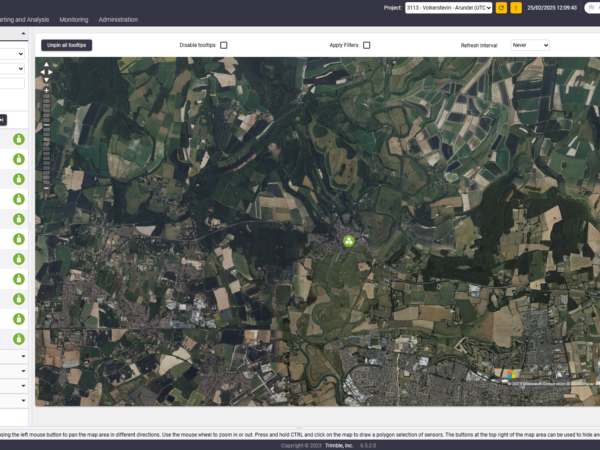Image resolution: width=600 pixels, height=450 pixels.
Task: Open the Reporting and Analysis menu
Action: 24,20
